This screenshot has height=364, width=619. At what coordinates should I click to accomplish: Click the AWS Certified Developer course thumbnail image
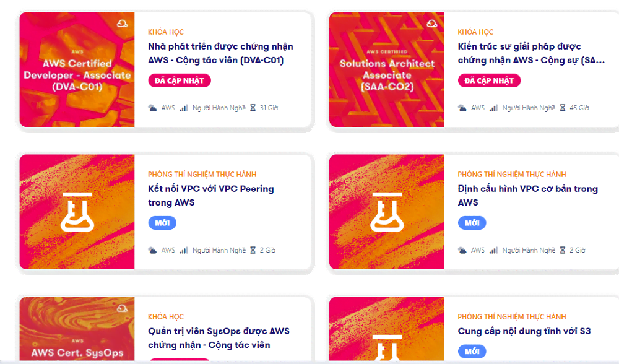tap(77, 69)
